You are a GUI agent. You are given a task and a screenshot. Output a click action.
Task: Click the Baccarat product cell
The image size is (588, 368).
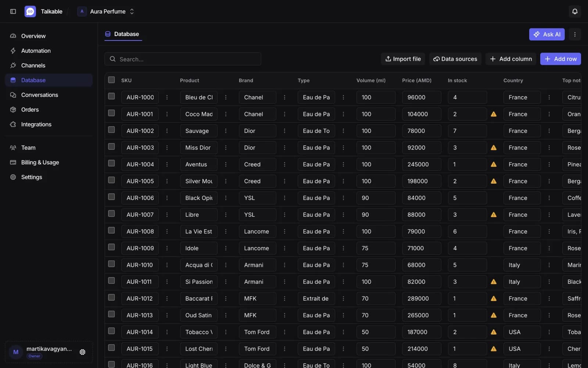point(199,298)
